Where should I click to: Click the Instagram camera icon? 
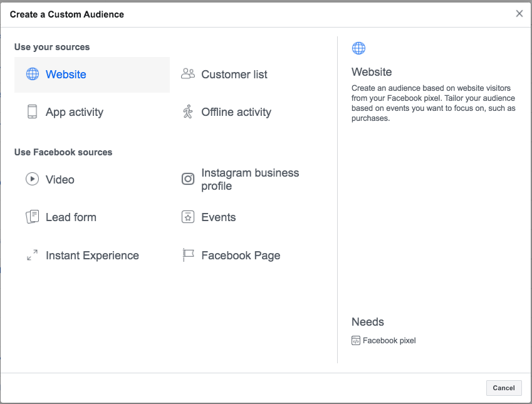tap(187, 179)
